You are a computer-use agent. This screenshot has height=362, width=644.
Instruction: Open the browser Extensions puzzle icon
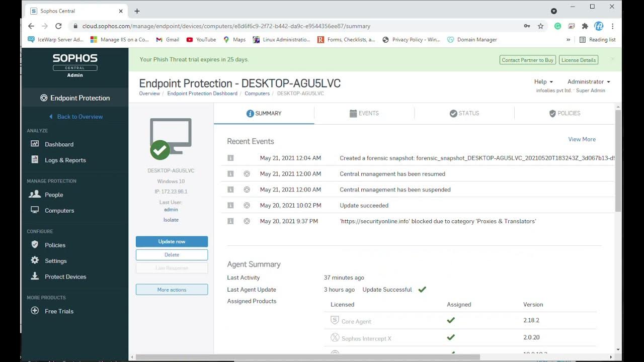[585, 26]
